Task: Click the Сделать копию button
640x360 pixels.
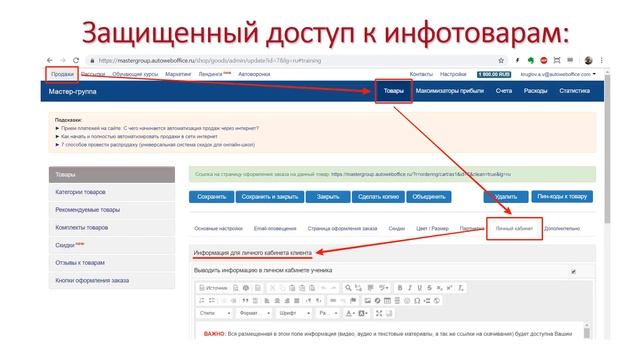Action: [x=378, y=197]
